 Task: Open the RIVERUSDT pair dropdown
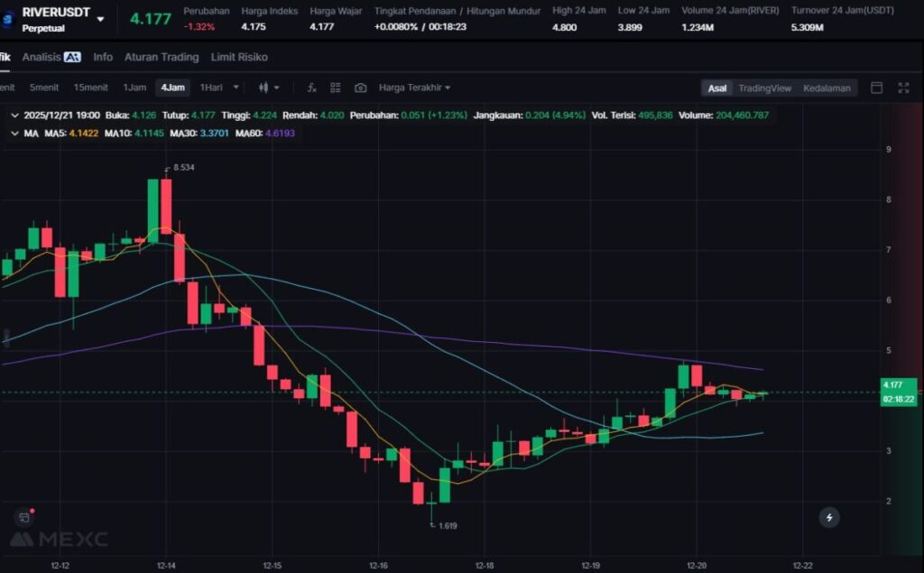100,18
